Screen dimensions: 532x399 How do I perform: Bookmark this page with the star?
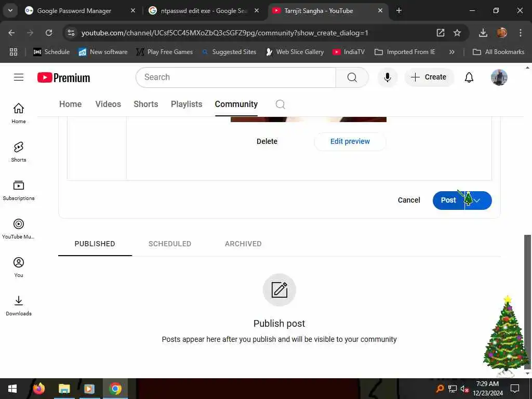click(457, 33)
